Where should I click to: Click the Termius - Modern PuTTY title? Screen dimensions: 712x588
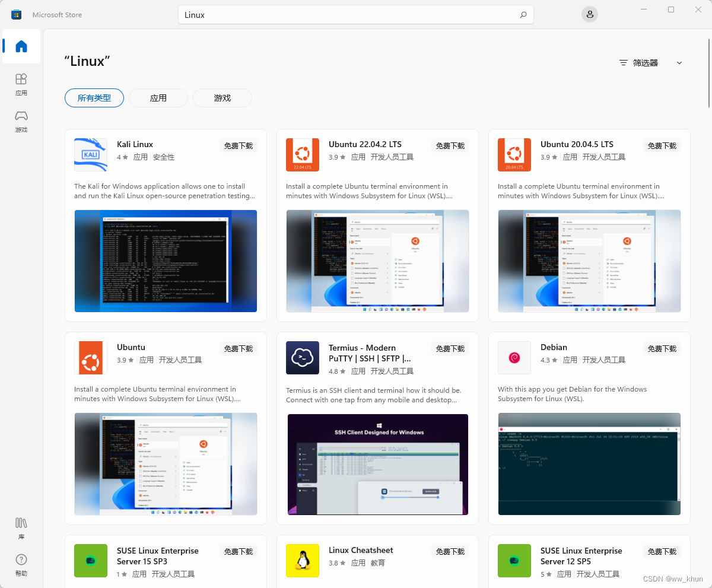[x=370, y=353]
